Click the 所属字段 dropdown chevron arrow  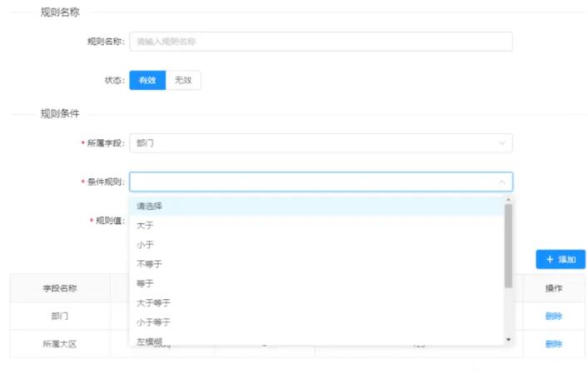501,143
